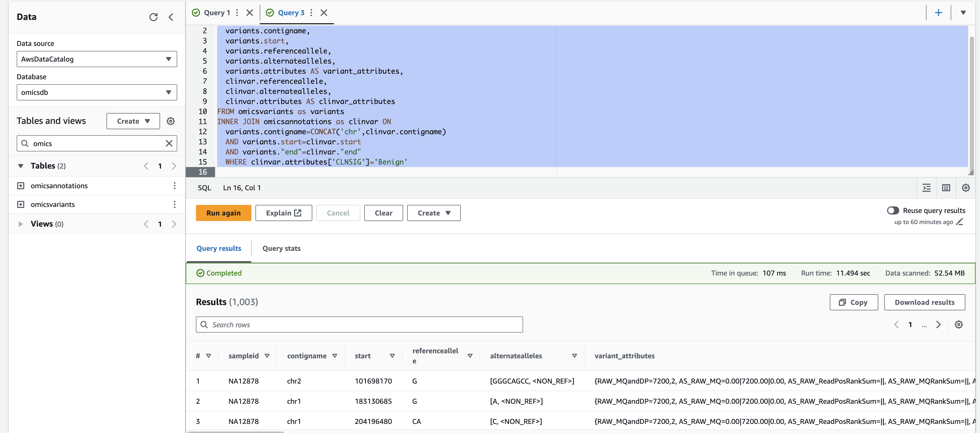The image size is (980, 433).
Task: Open Tables and views settings gear
Action: coord(171,121)
